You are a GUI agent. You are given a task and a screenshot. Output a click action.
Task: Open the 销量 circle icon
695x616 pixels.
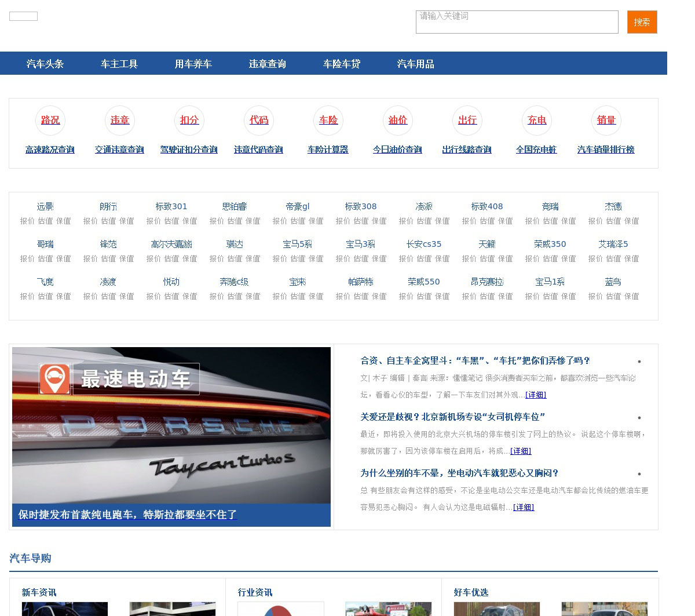[606, 120]
